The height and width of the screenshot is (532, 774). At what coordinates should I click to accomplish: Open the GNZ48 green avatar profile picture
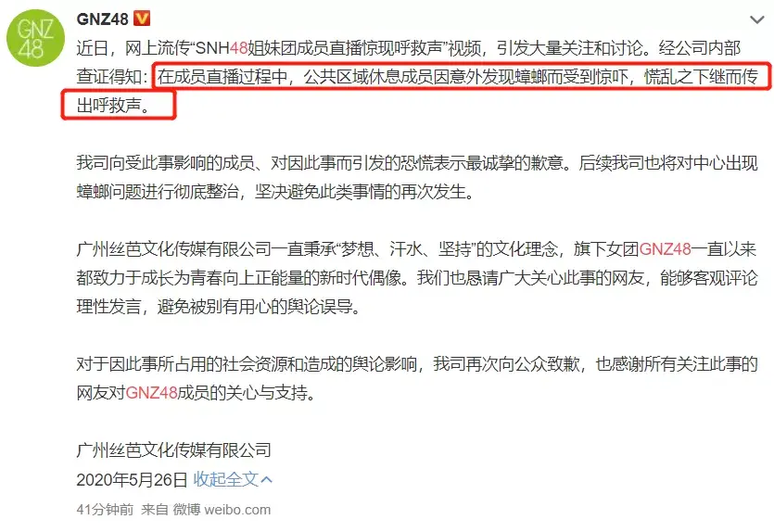(x=35, y=38)
